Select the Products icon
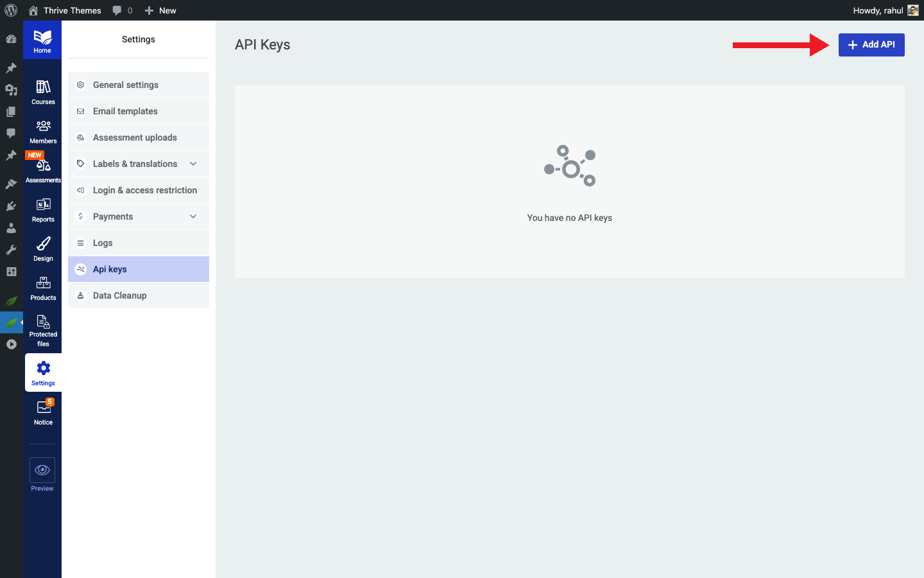The height and width of the screenshot is (578, 924). [42, 287]
